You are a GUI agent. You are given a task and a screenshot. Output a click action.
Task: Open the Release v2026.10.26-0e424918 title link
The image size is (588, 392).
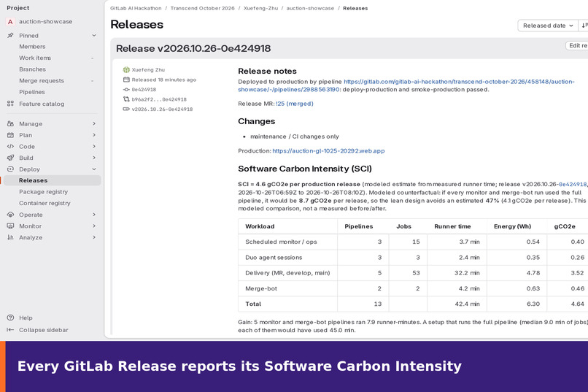coord(193,48)
